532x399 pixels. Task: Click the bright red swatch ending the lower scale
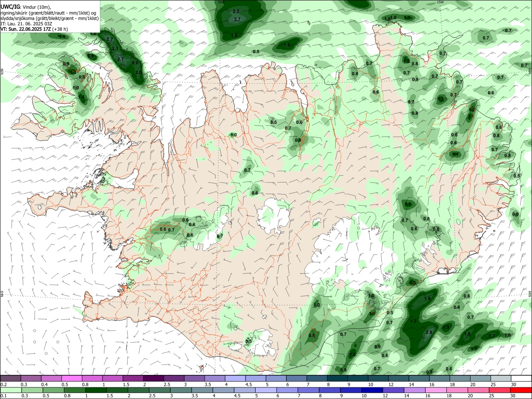521,390
